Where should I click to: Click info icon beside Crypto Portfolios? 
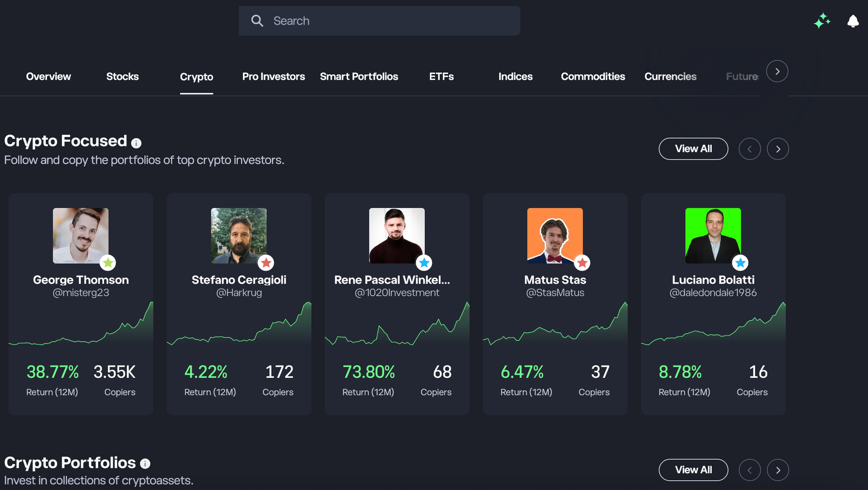coord(145,463)
